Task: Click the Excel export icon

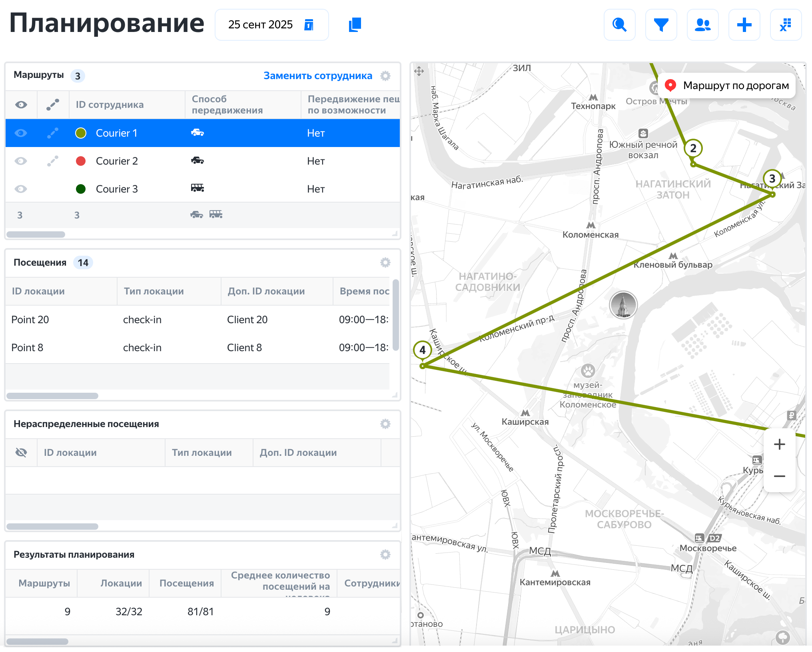Action: pyautogui.click(x=786, y=25)
